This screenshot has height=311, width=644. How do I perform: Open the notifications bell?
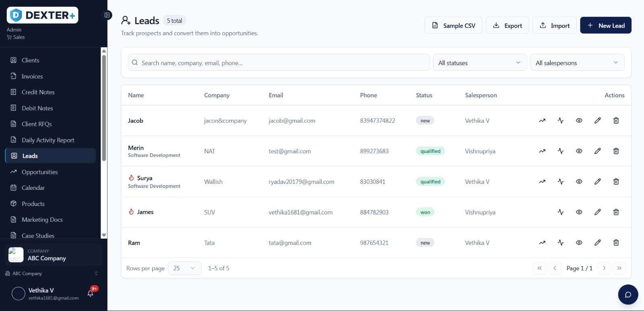91,293
